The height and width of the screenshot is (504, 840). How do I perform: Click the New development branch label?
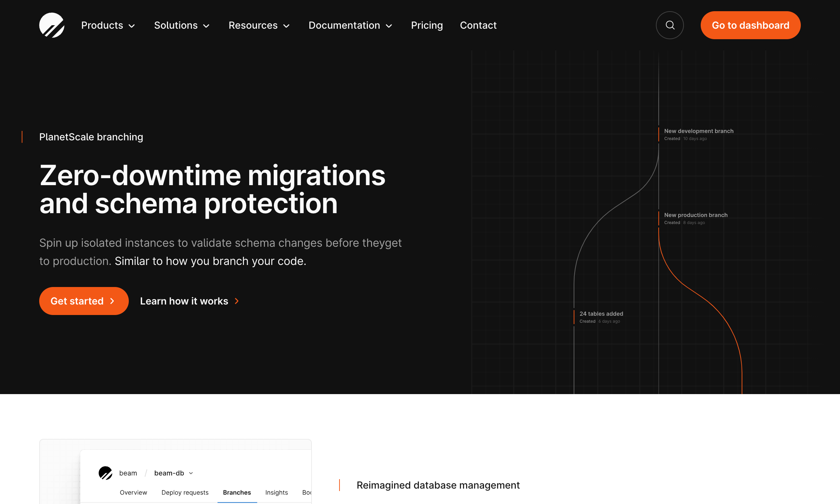point(699,131)
